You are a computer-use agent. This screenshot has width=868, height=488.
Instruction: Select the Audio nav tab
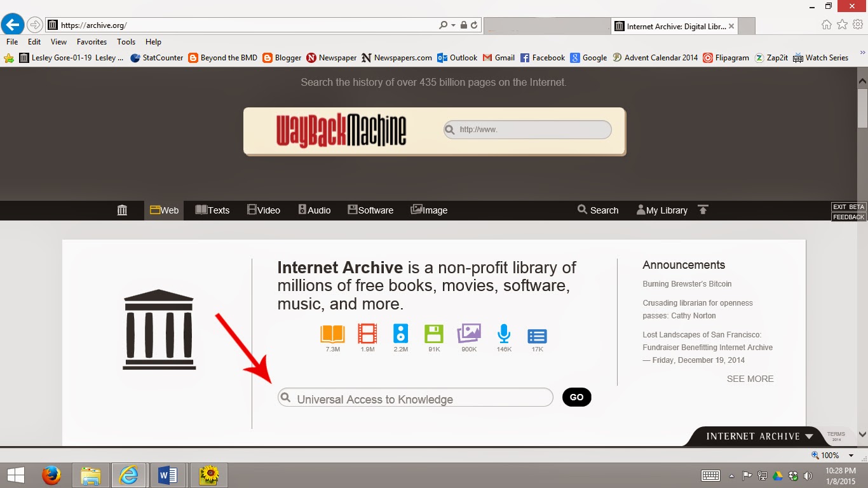[315, 210]
